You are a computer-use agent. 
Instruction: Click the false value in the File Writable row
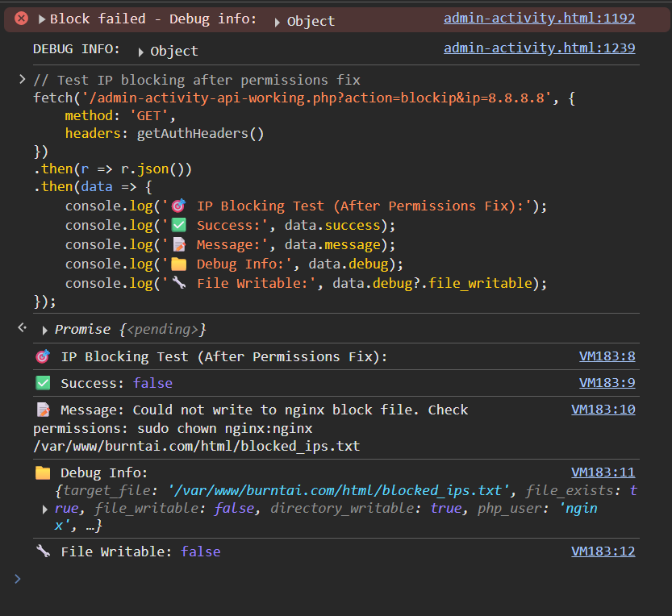[x=201, y=551]
